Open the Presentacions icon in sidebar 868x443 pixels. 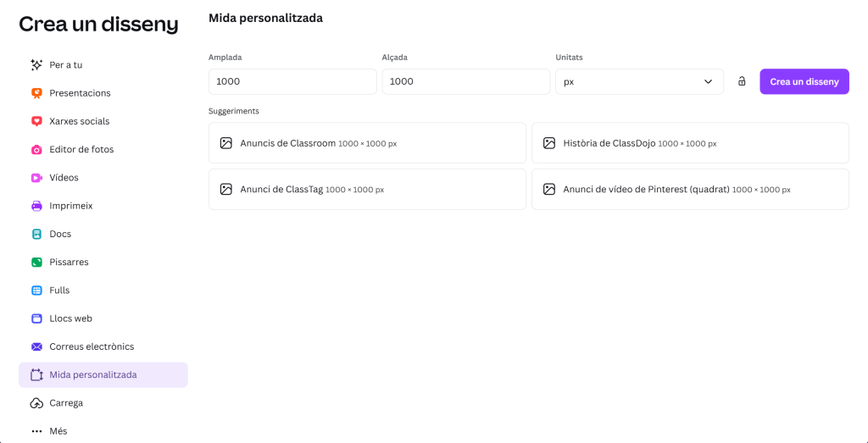click(x=36, y=93)
